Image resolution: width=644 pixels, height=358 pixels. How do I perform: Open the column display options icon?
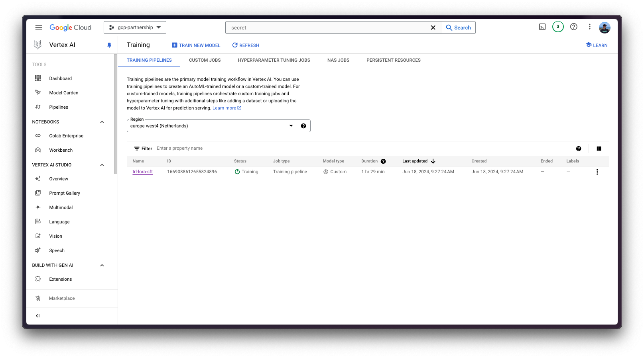pos(599,149)
